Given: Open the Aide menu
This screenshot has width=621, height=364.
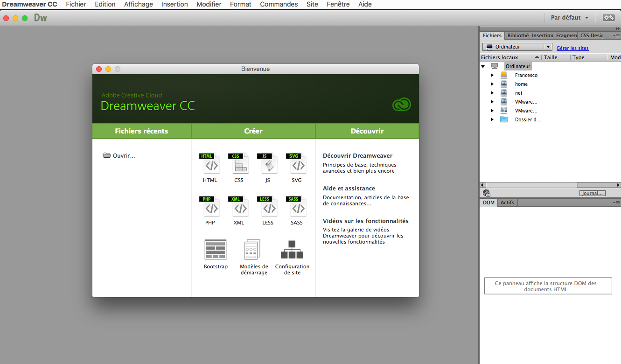Looking at the screenshot, I should click(x=365, y=4).
